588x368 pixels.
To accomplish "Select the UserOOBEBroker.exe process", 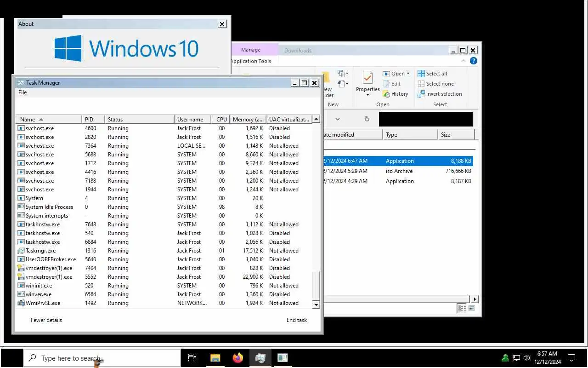I will pos(164,259).
